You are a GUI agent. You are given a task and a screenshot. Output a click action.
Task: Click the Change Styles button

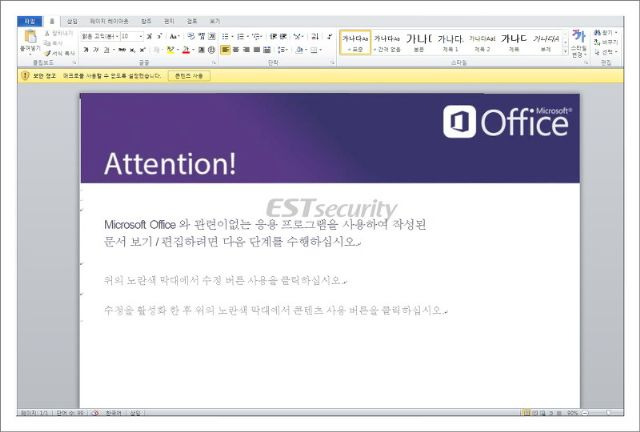pos(578,43)
